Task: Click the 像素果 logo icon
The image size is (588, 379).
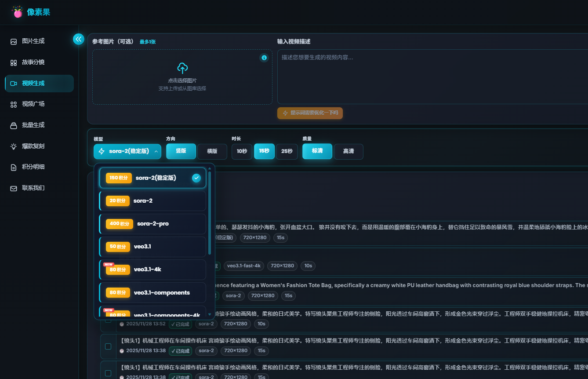Action: (x=18, y=12)
